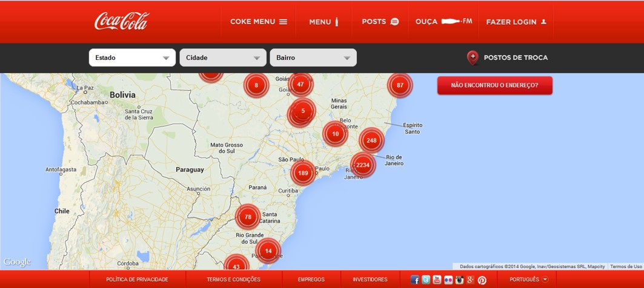Select the map cluster marker 43

tap(236, 263)
